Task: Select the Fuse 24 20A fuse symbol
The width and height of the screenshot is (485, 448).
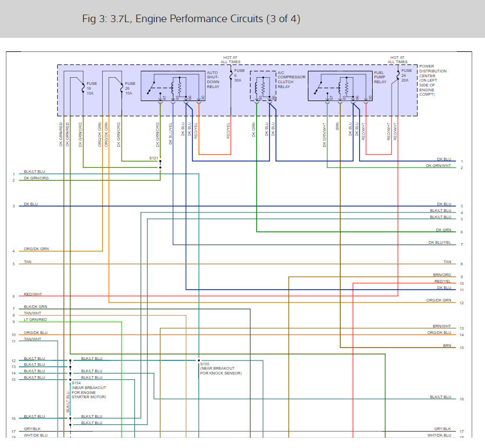Action: 398,75
